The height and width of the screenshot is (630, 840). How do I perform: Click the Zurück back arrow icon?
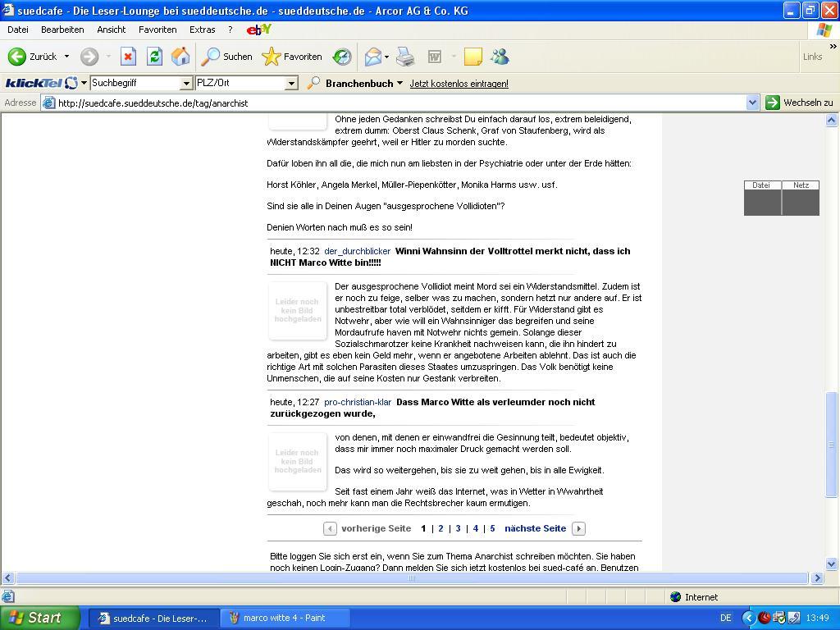point(16,57)
